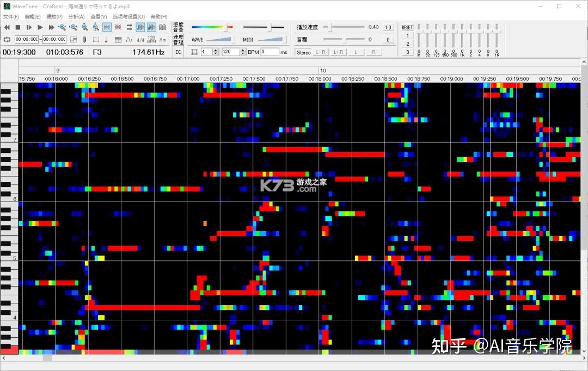
Task: Select the R channel only mode
Action: click(373, 52)
